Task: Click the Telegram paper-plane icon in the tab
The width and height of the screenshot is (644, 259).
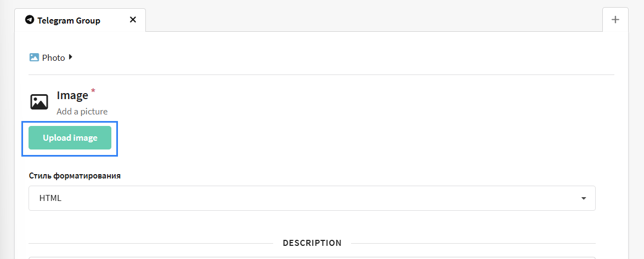Action: tap(29, 20)
